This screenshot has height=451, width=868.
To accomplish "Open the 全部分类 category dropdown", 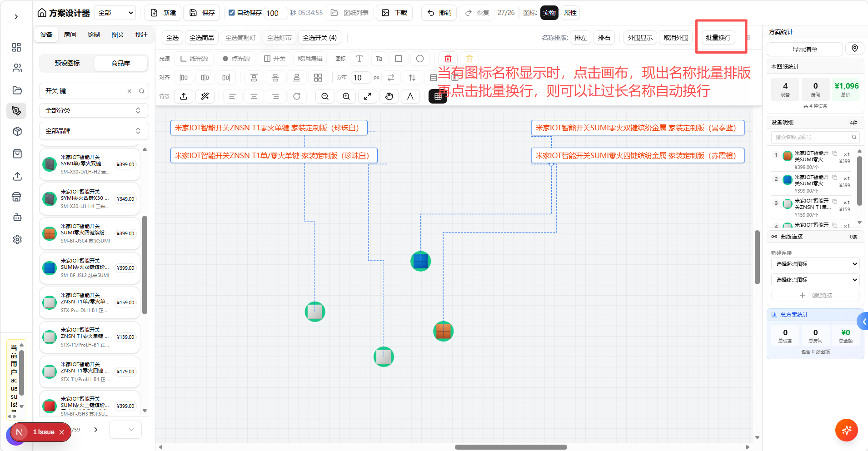I will pos(94,110).
